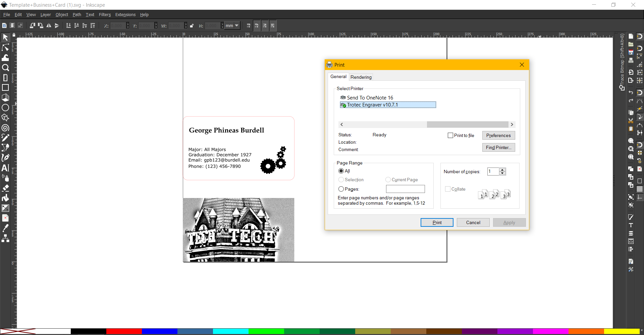
Task: Click the Import file icon
Action: 631,72
